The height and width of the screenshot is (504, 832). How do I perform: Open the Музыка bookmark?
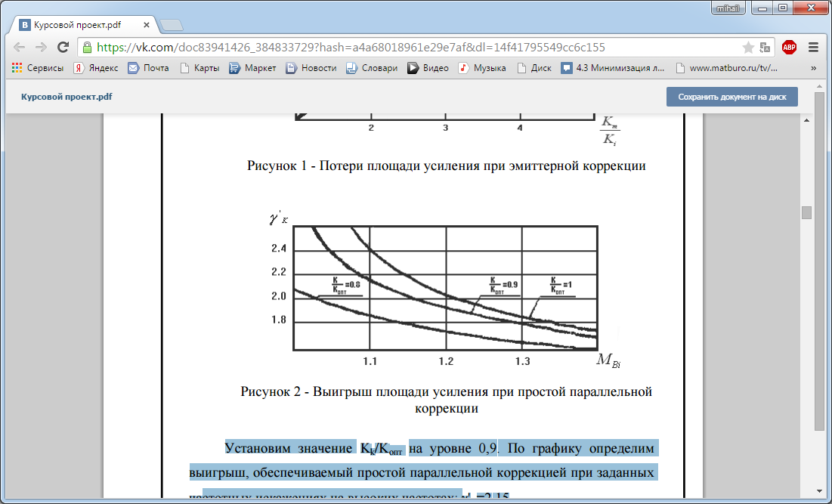pyautogui.click(x=482, y=68)
